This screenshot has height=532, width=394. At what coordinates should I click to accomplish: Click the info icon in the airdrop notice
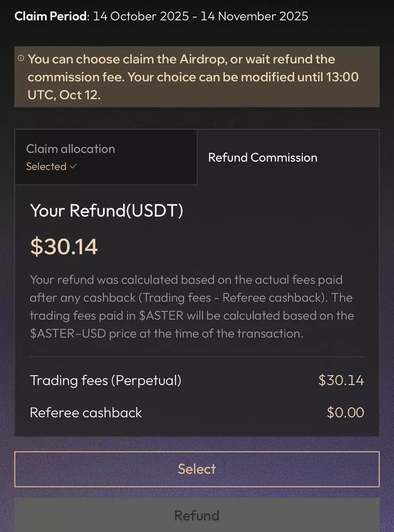tap(21, 58)
